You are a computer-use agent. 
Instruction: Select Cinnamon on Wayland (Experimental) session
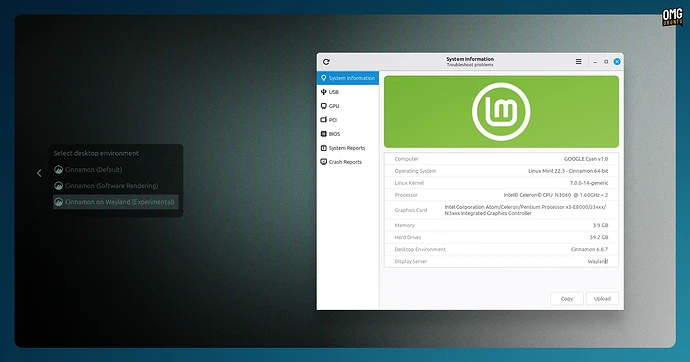tap(115, 202)
